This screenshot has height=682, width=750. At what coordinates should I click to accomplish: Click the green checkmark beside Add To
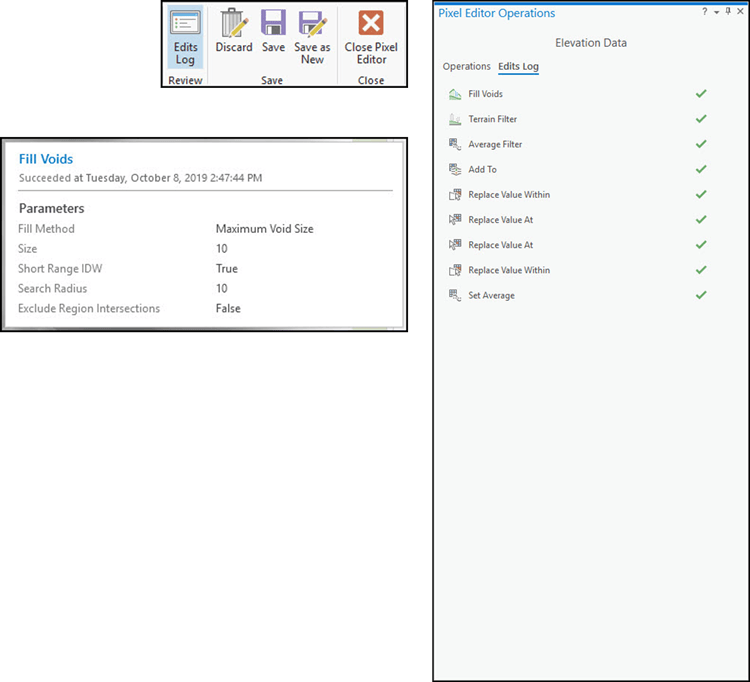coord(701,169)
